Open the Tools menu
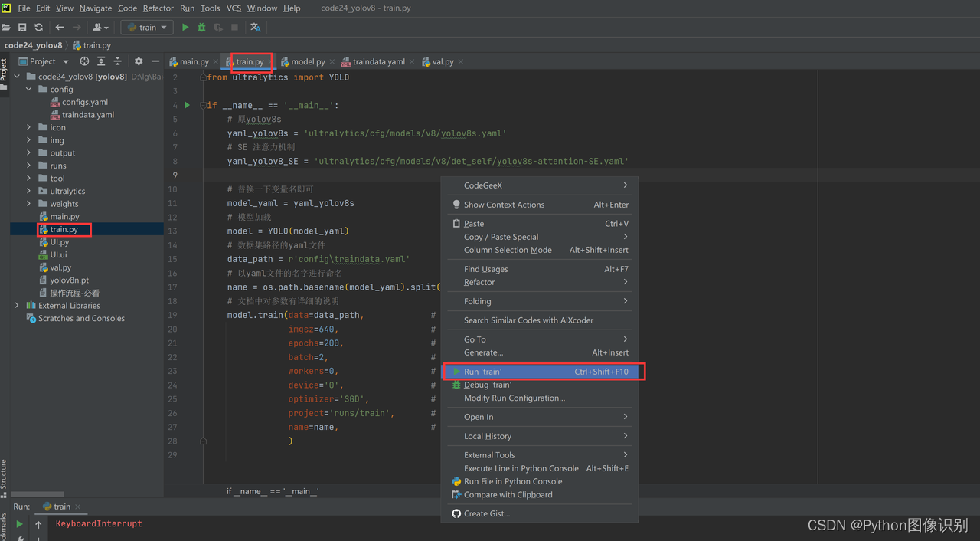Viewport: 980px width, 541px height. 210,8
